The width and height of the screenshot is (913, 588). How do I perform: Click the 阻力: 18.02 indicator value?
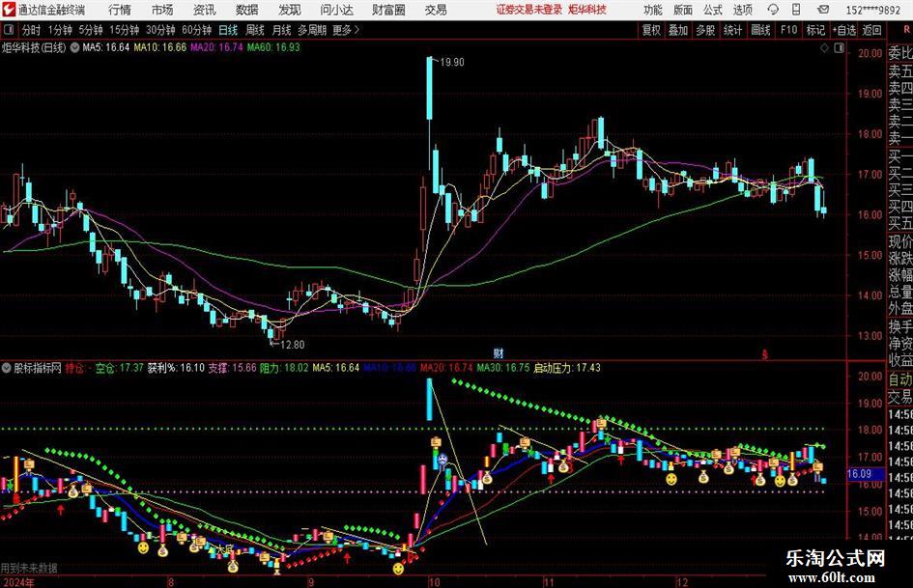(284, 368)
